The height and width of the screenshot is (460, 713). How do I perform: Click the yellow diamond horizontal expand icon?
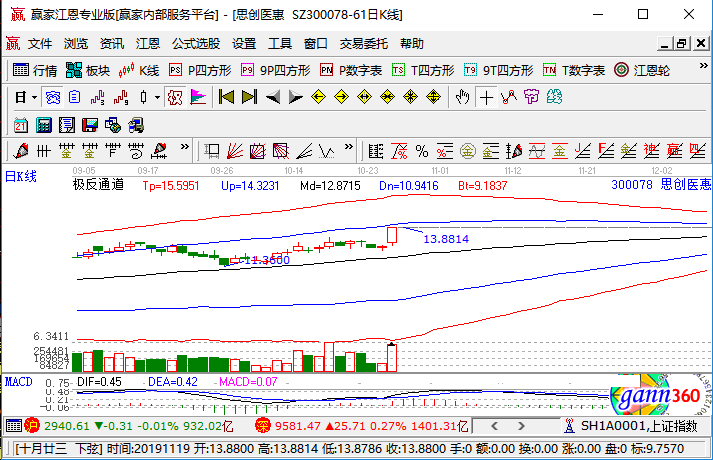click(365, 97)
